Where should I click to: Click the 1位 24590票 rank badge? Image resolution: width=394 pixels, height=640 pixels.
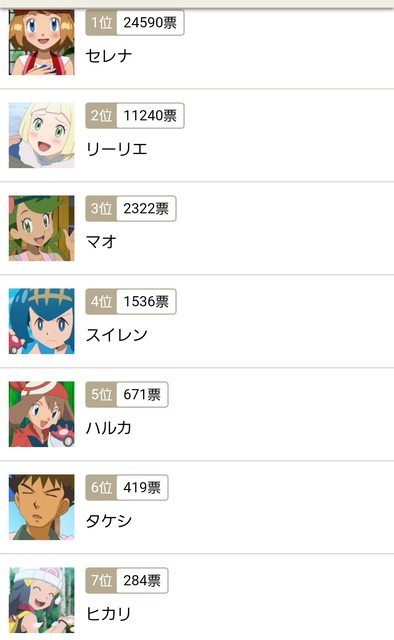pyautogui.click(x=135, y=22)
